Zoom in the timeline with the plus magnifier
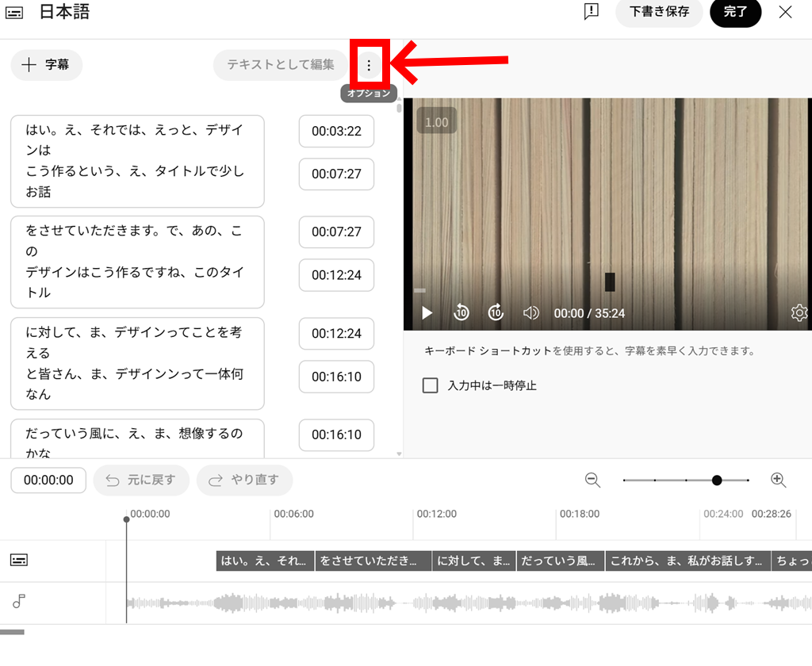The height and width of the screenshot is (666, 812). (778, 480)
